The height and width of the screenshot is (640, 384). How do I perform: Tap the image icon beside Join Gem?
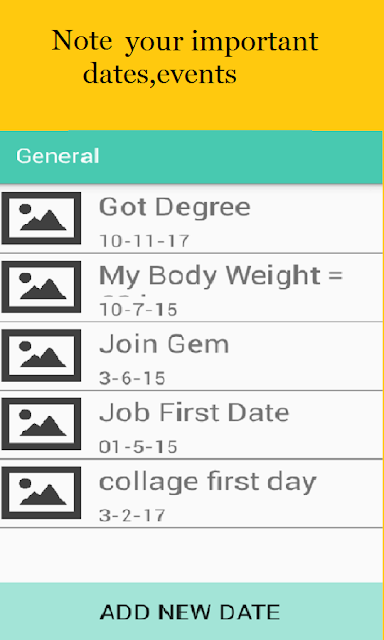41,356
